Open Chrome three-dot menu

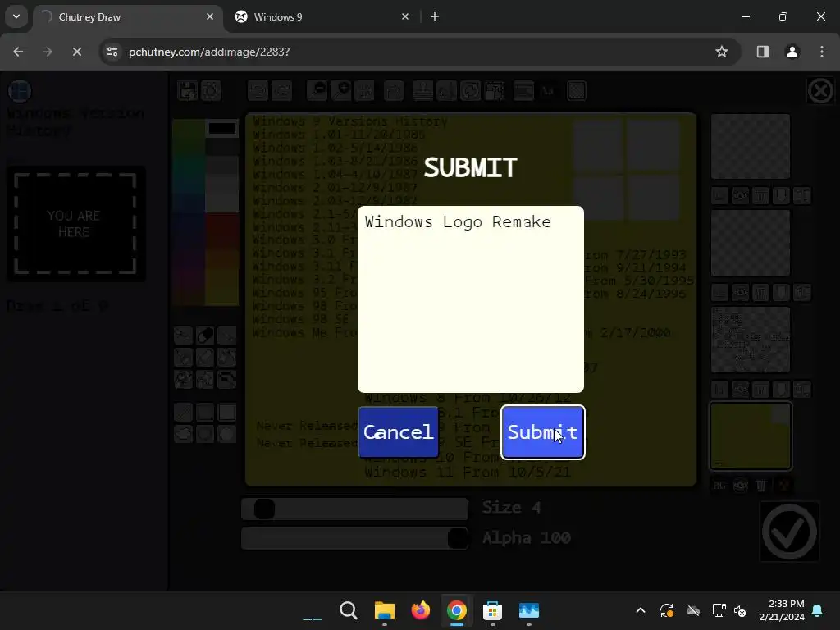(x=822, y=52)
